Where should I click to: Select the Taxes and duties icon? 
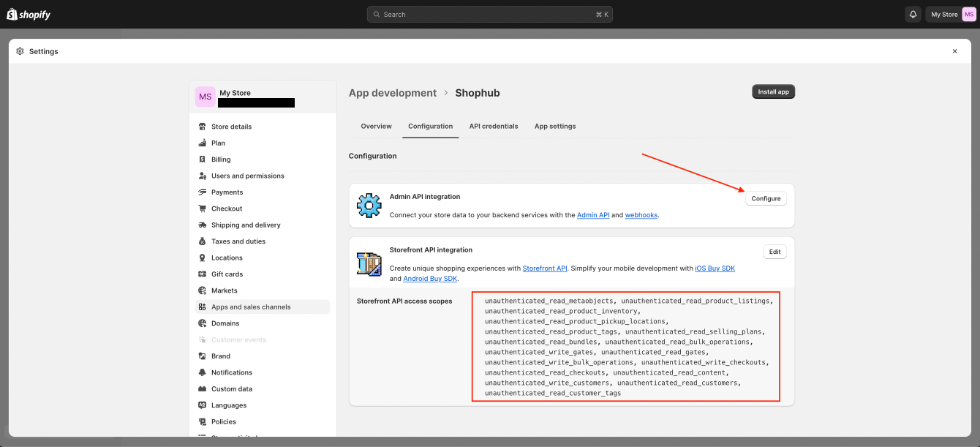click(x=203, y=241)
